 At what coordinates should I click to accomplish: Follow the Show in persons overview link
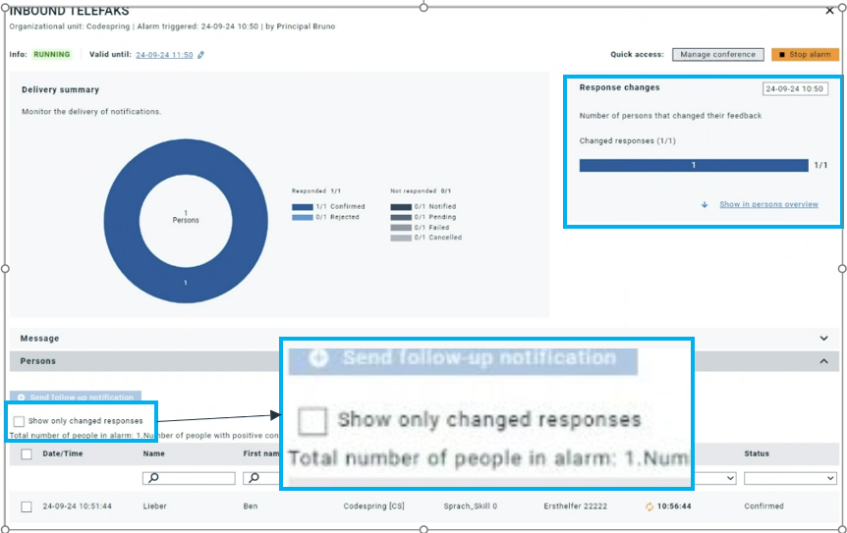769,204
